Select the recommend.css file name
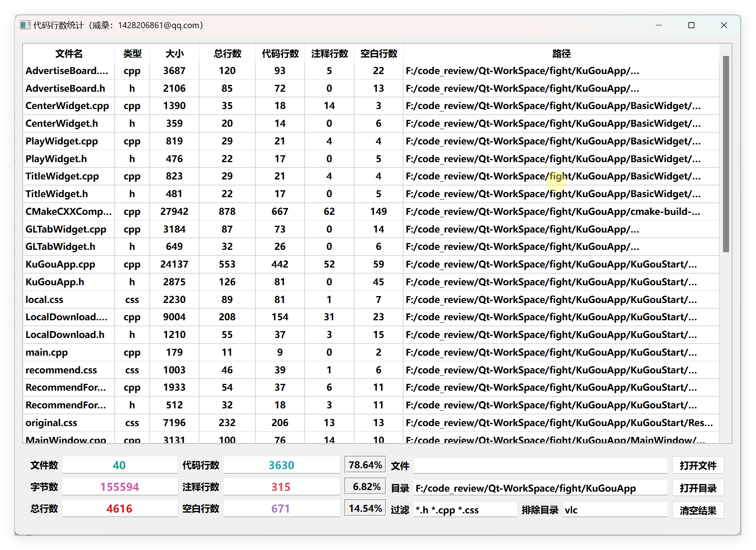The image size is (756, 550). (61, 370)
